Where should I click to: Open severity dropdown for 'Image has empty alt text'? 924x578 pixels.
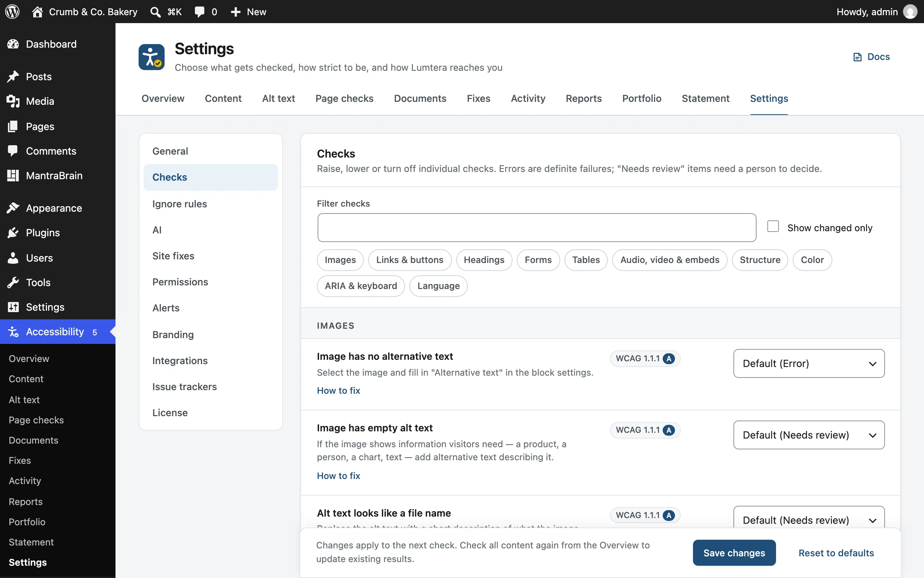809,435
